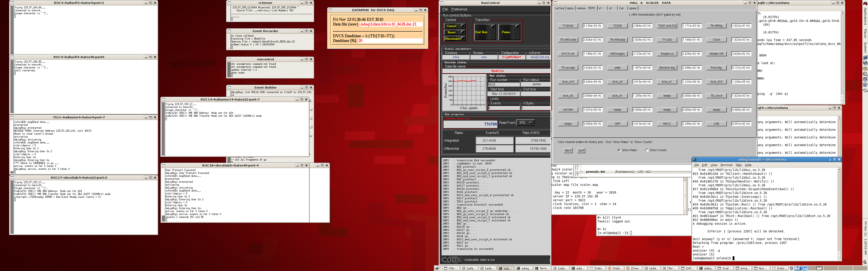
Task: Click the T5-ARSvalid channel button
Action: 568,40
